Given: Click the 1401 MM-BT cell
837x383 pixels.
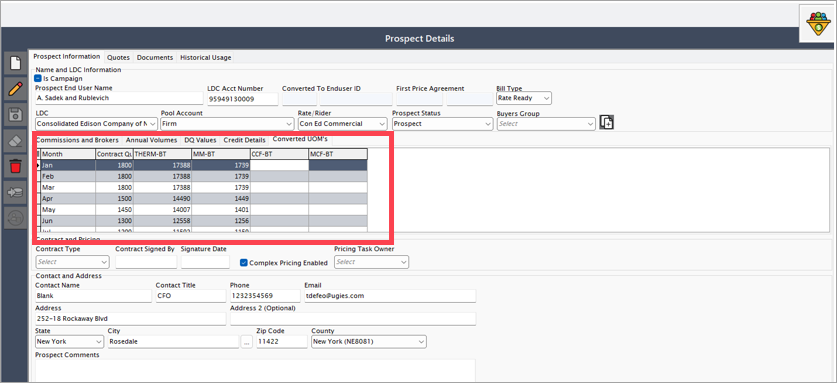Looking at the screenshot, I should point(221,210).
